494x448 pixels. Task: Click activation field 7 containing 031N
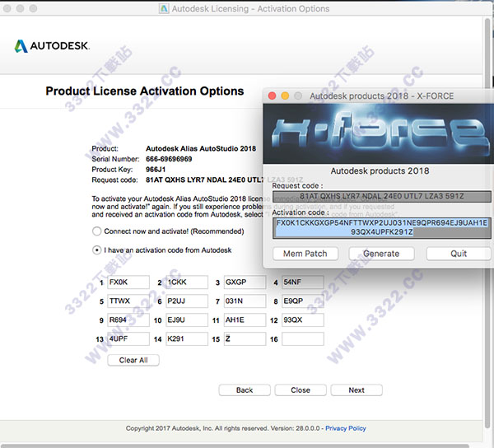point(245,301)
